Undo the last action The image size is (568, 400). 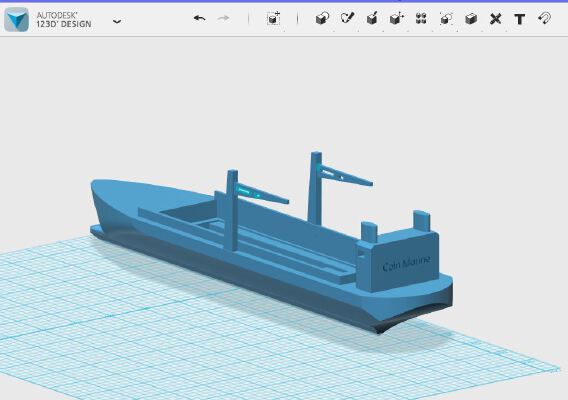[x=200, y=18]
